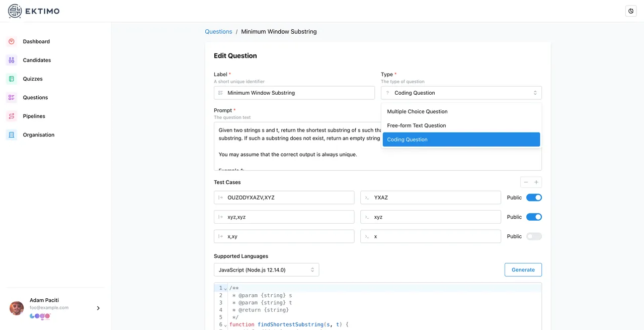644x330 pixels.
Task: Toggle Public switch for xyz,xyz test case
Action: pos(534,217)
